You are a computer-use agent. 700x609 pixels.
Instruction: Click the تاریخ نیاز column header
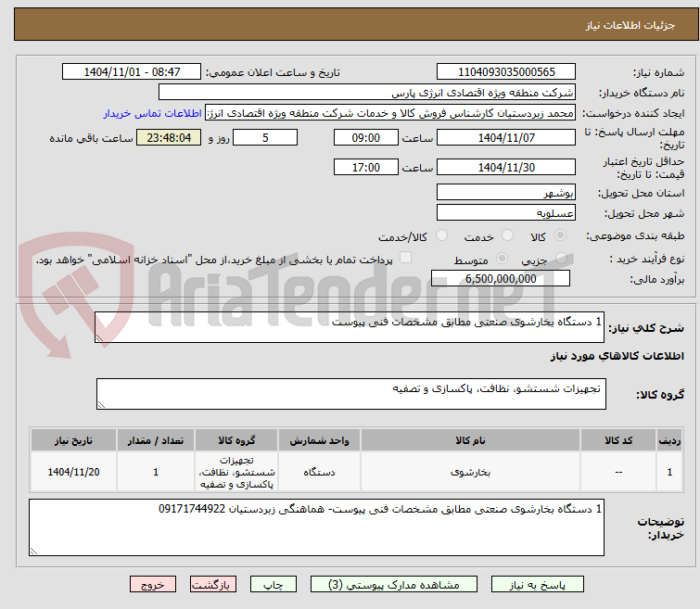pos(73,440)
